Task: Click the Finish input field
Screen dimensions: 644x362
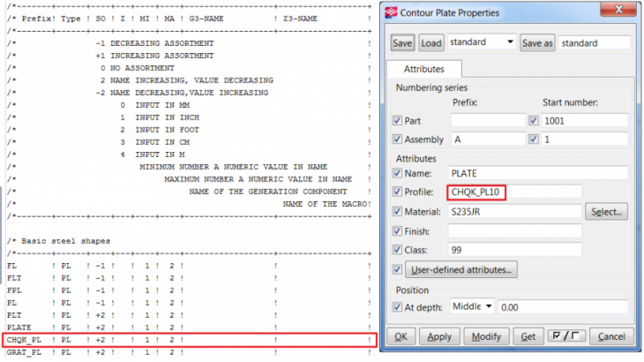Action: [x=514, y=231]
